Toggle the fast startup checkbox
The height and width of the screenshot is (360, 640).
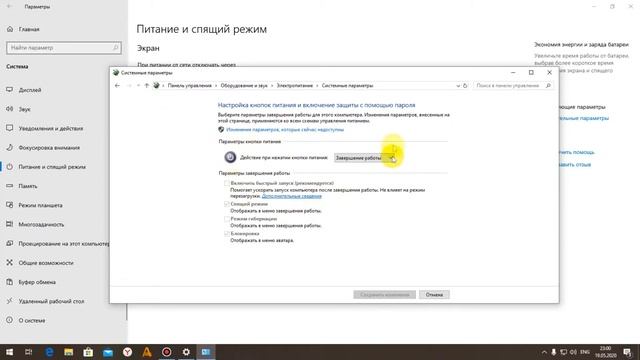coord(227,183)
